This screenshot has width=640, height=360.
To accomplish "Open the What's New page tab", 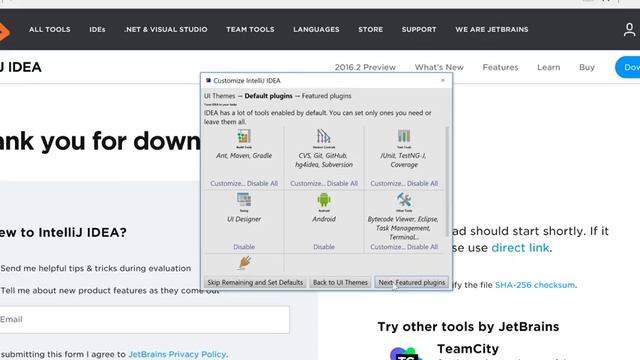I will pos(439,67).
